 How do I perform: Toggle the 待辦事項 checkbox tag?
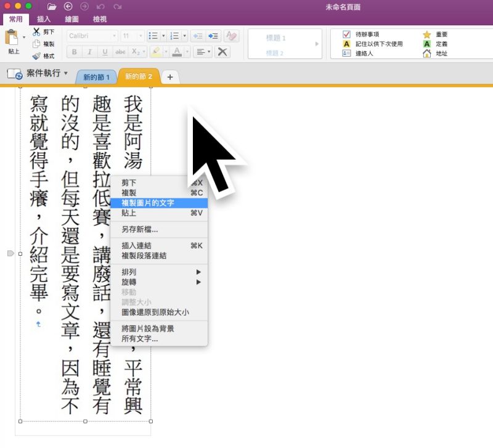(x=346, y=34)
